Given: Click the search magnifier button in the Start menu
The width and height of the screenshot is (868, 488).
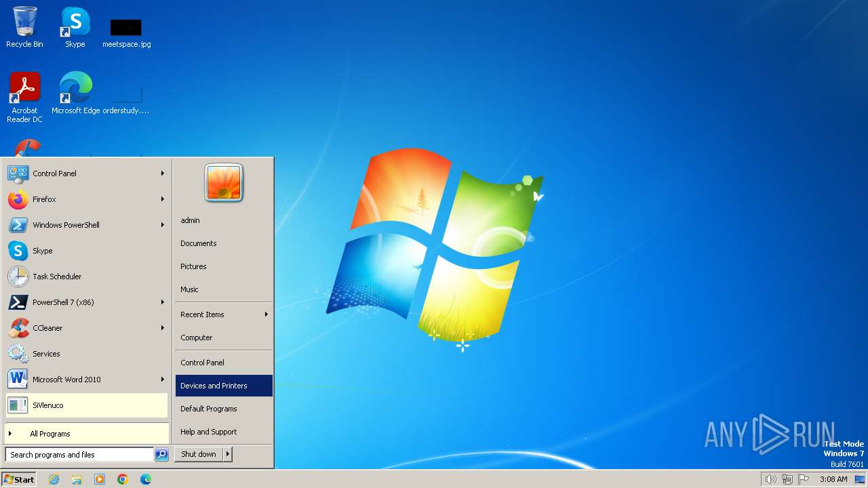Looking at the screenshot, I should [x=161, y=455].
